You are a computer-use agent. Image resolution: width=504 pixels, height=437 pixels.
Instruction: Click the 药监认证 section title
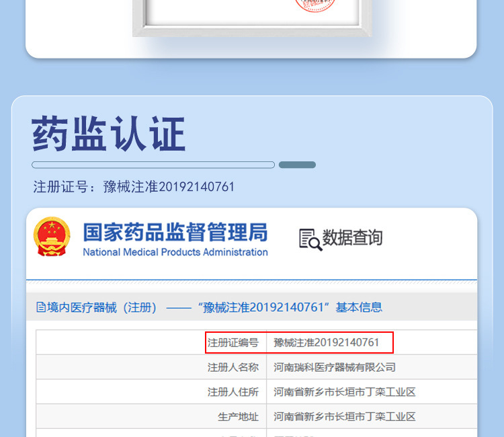[108, 134]
